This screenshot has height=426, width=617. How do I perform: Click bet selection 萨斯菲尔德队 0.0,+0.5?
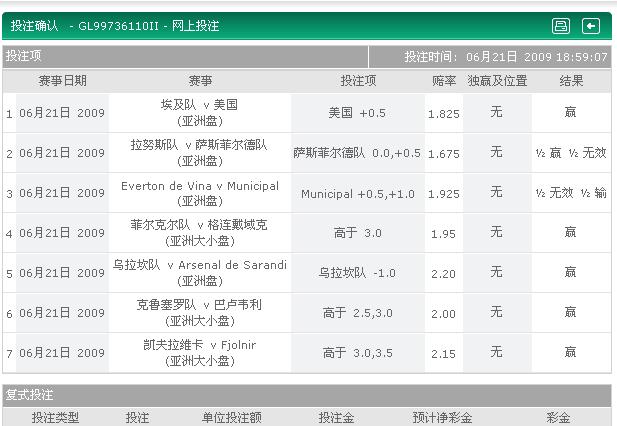pyautogui.click(x=357, y=153)
